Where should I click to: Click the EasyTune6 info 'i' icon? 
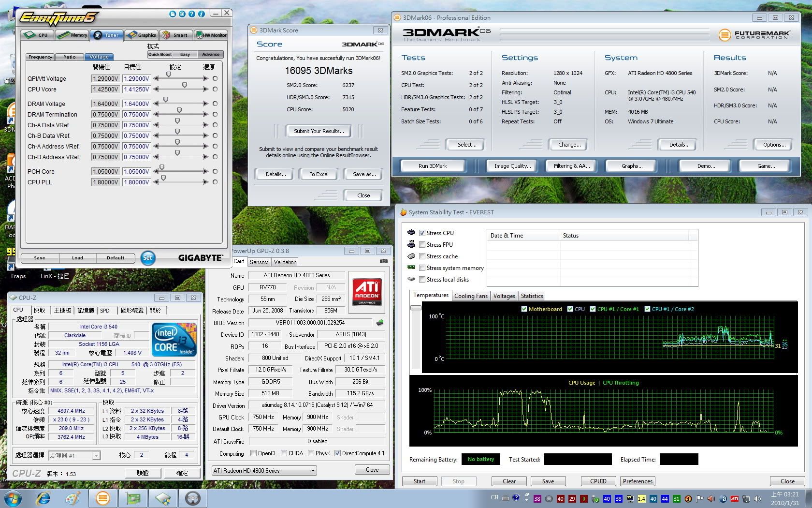tap(202, 14)
